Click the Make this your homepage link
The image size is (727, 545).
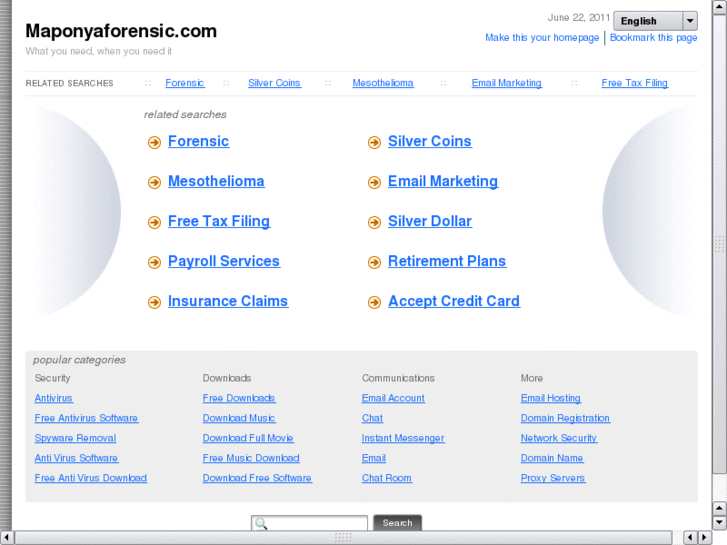pyautogui.click(x=542, y=38)
